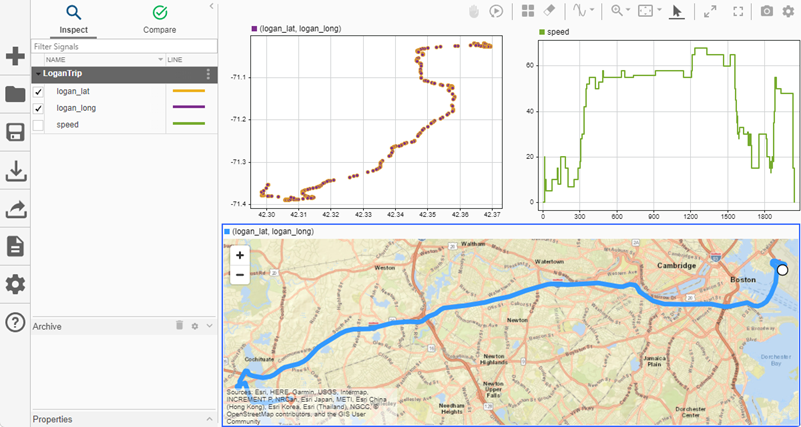This screenshot has width=801, height=427.
Task: Select the zoom magnifier tool
Action: coord(617,11)
